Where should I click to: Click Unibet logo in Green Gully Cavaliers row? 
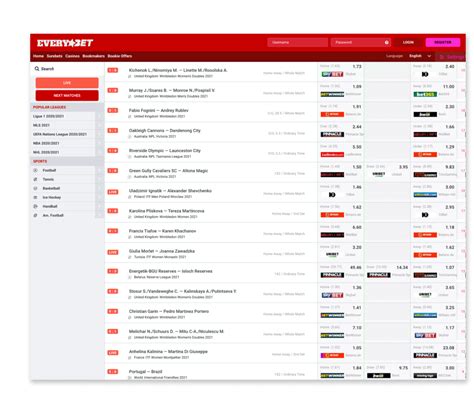(x=379, y=174)
